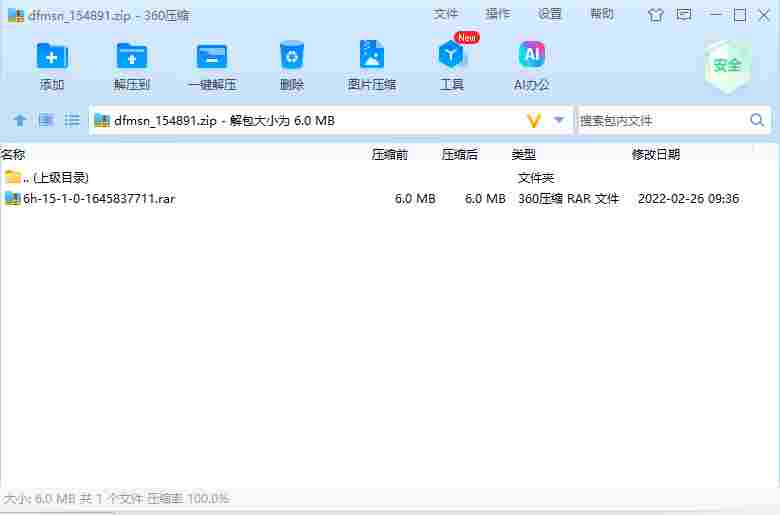The image size is (780, 515).
Task: Click the 添加 (add) toolbar icon
Action: tap(52, 56)
